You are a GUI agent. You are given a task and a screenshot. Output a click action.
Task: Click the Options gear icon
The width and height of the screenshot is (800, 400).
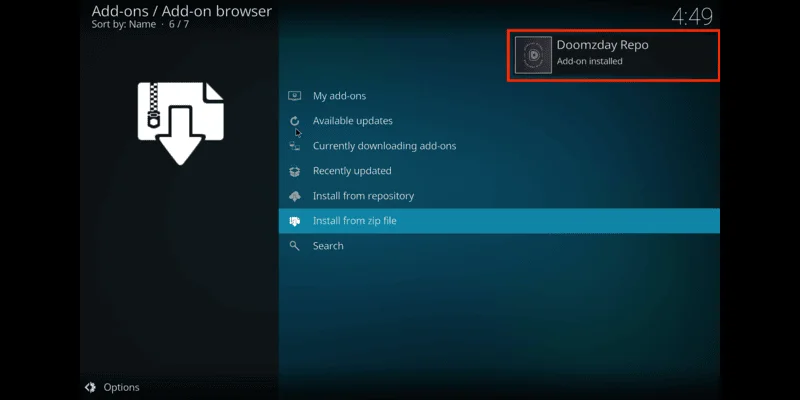point(90,387)
